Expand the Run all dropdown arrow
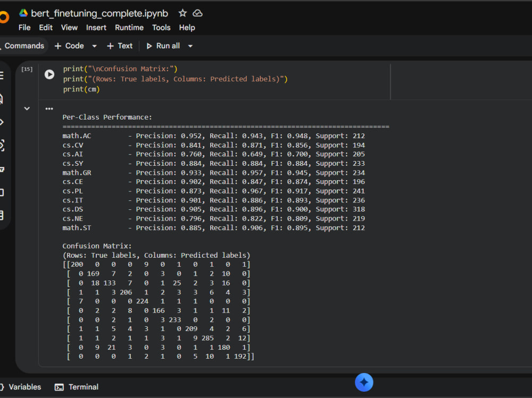 (190, 46)
